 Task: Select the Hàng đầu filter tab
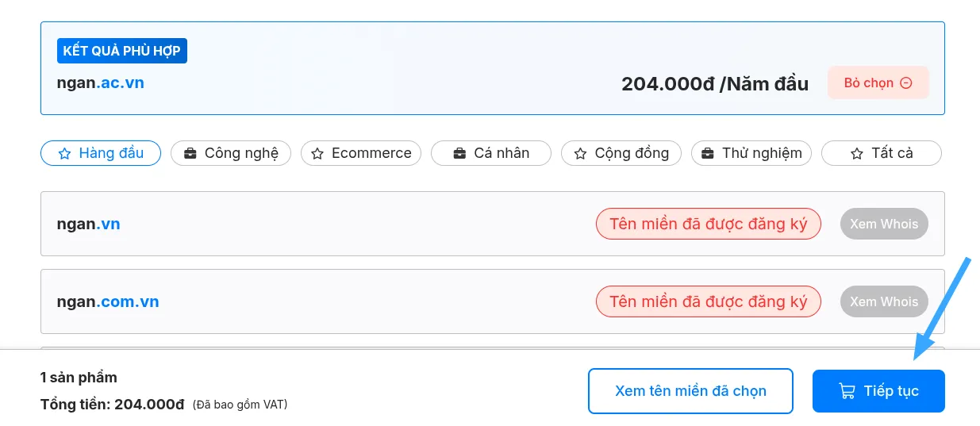pyautogui.click(x=101, y=153)
